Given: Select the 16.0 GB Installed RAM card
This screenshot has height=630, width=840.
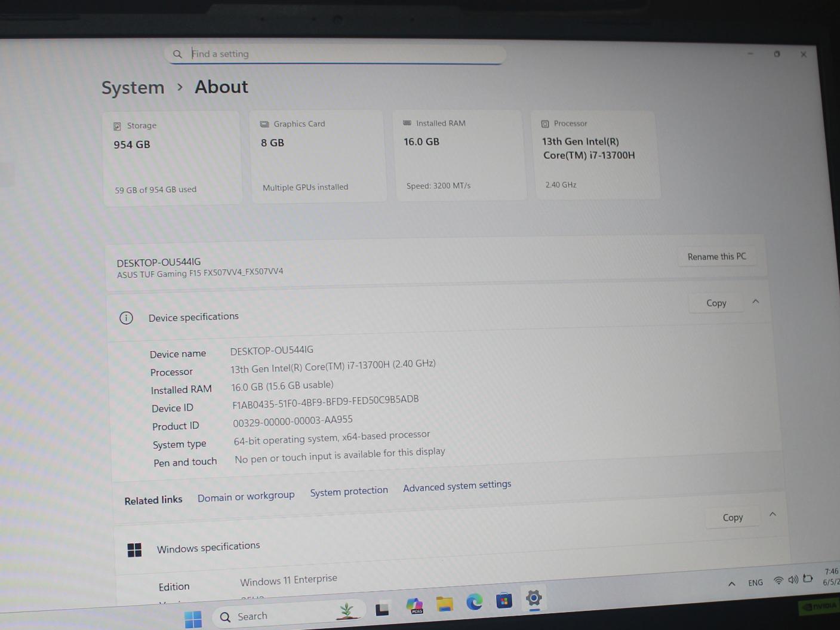Looking at the screenshot, I should 460,155.
